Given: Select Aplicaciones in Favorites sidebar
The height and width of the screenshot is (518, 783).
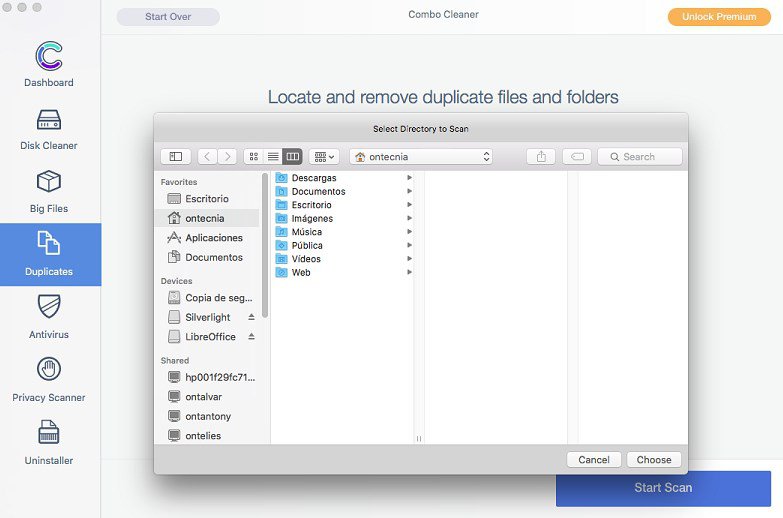Looking at the screenshot, I should (207, 238).
